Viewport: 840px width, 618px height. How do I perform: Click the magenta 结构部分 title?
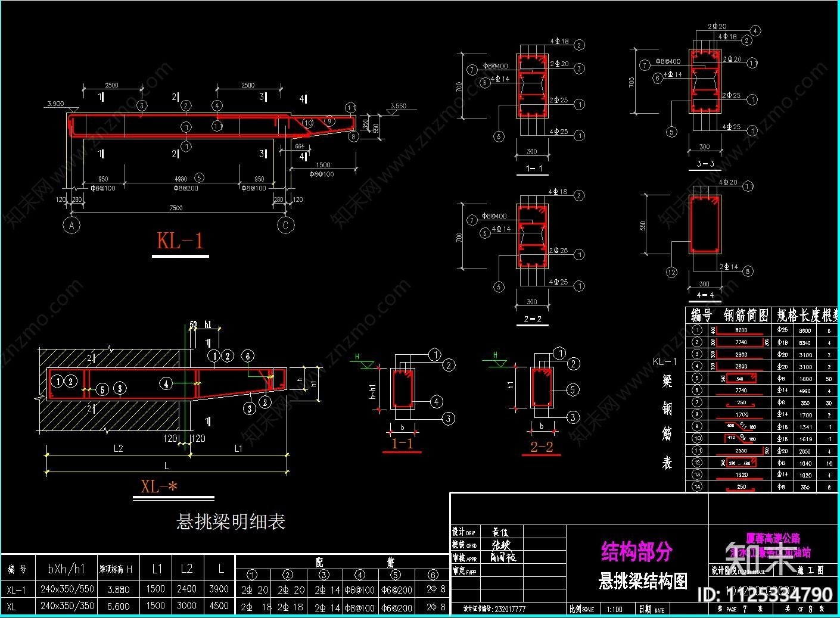[637, 551]
